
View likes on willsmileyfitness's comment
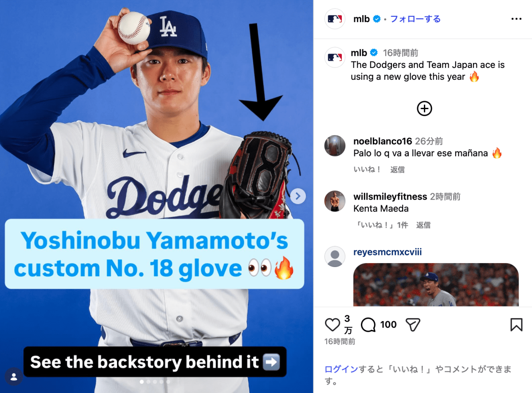pyautogui.click(x=381, y=225)
